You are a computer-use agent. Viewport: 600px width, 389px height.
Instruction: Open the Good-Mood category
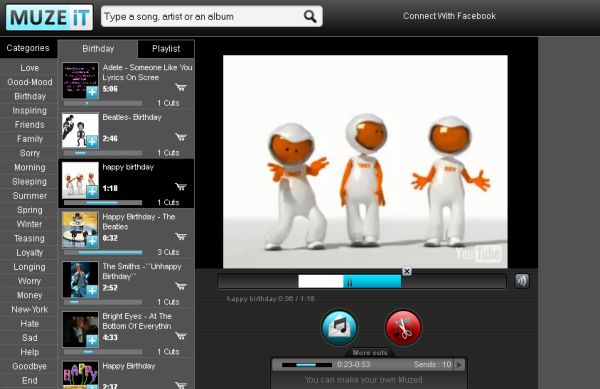click(29, 82)
